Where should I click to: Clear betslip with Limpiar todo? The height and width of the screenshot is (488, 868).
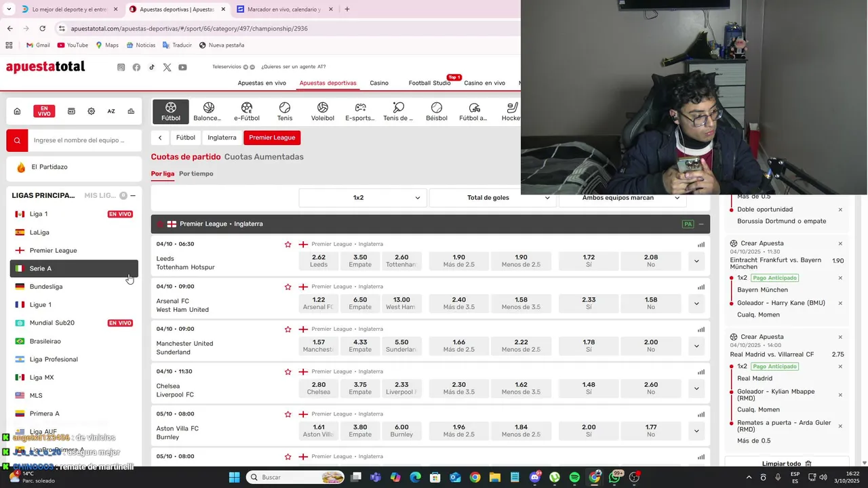click(786, 464)
